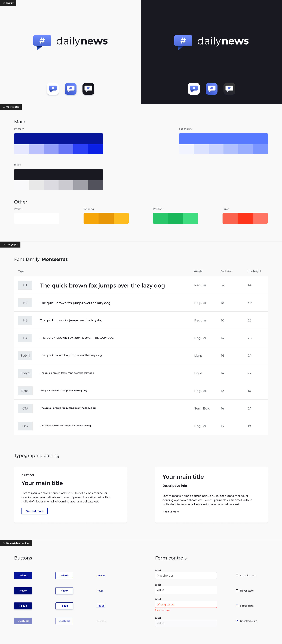Screen dimensions: 282x644
Task: Follow the underlined Hover text link
Action: 100,591
